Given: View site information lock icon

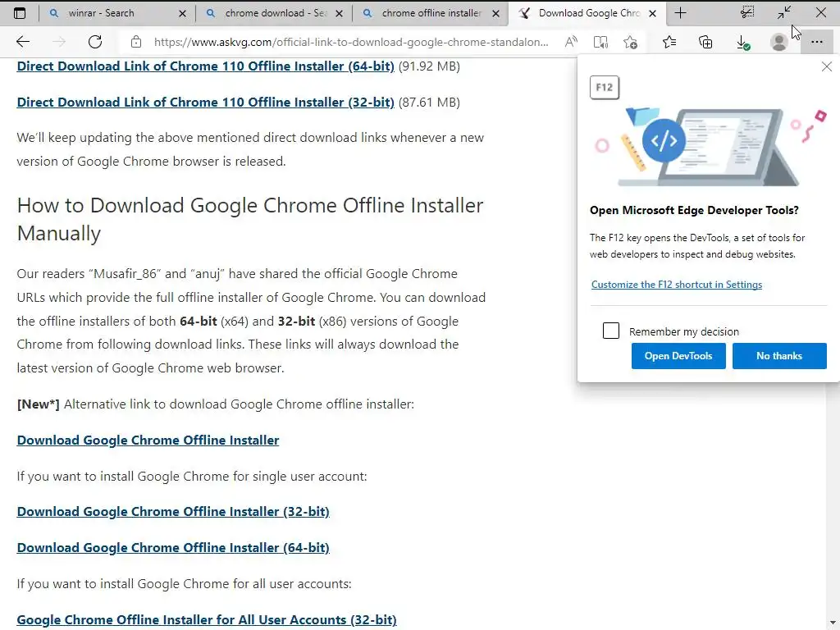Looking at the screenshot, I should click(x=136, y=42).
